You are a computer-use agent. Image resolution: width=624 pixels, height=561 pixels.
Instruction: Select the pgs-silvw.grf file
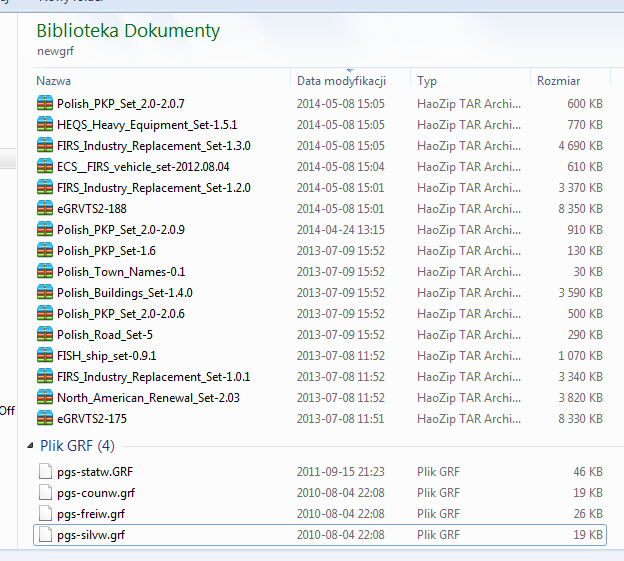(x=91, y=535)
